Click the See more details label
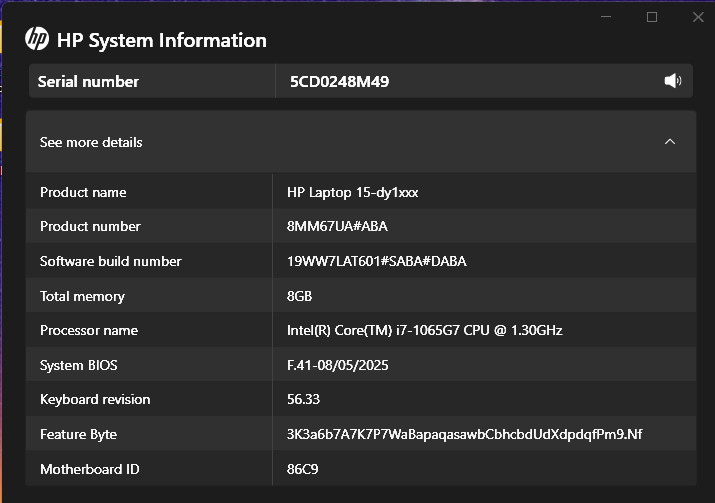This screenshot has height=503, width=715. click(x=91, y=142)
